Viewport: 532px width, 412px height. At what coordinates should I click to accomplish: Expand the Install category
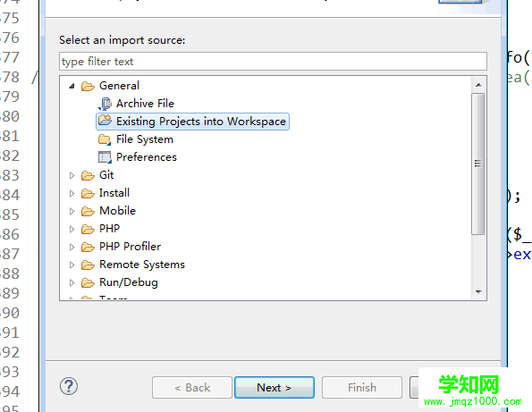pyautogui.click(x=72, y=193)
